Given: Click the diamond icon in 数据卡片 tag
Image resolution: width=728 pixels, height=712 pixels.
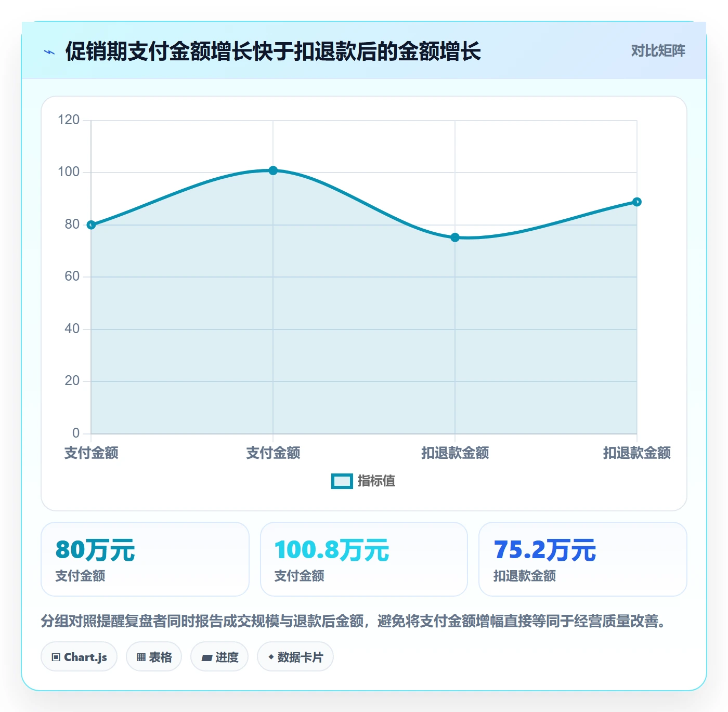Looking at the screenshot, I should coord(271,657).
